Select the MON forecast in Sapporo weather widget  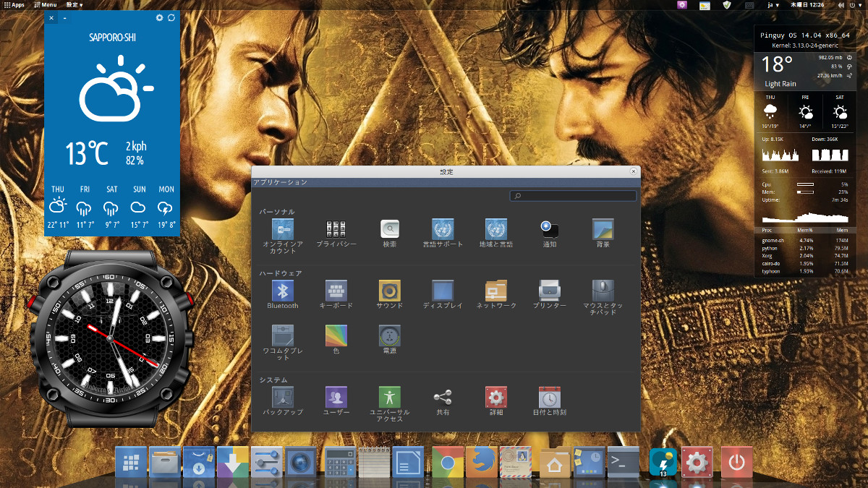pyautogui.click(x=166, y=207)
